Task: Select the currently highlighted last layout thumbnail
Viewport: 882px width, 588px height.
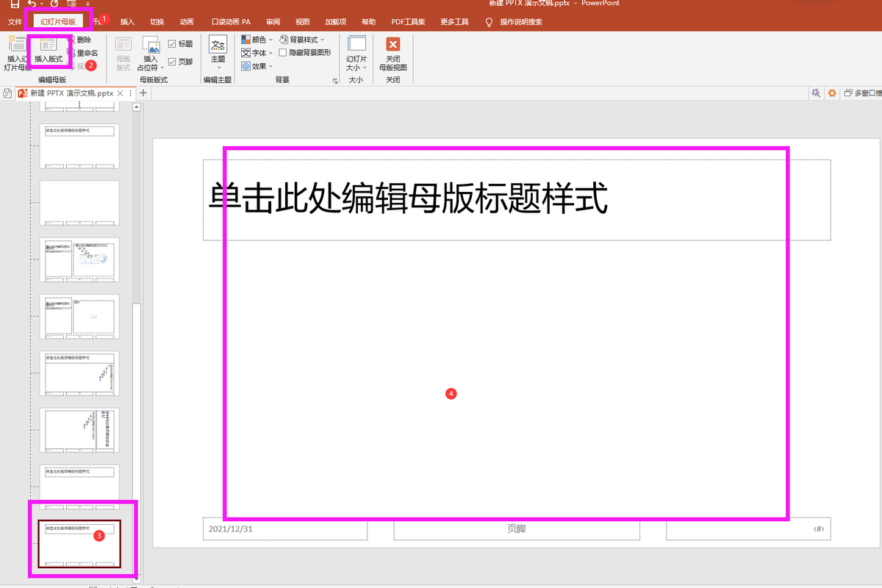Action: tap(79, 543)
